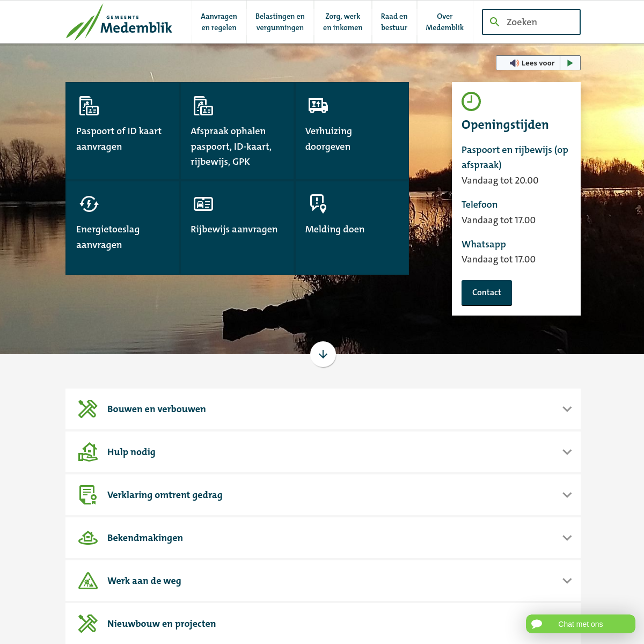This screenshot has width=644, height=644.
Task: Click the Contact button
Action: 487,292
